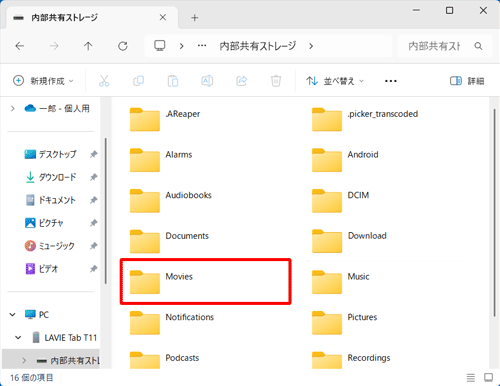This screenshot has height=386, width=500.
Task: Click the Paste clipboard icon
Action: tap(173, 81)
